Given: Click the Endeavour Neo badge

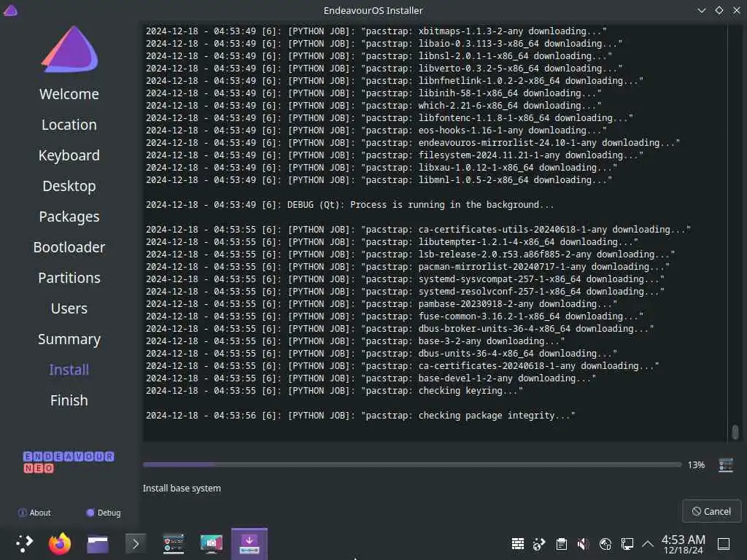Looking at the screenshot, I should (69, 462).
